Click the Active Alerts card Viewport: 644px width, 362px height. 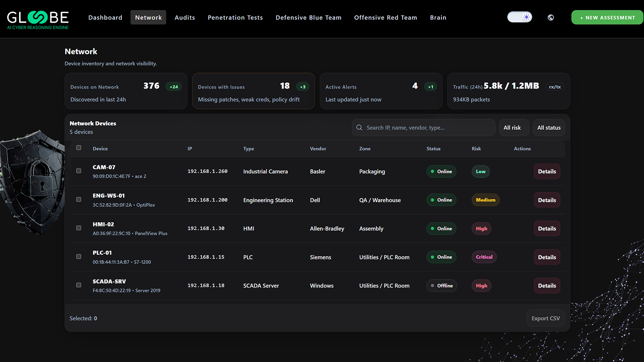click(x=381, y=91)
